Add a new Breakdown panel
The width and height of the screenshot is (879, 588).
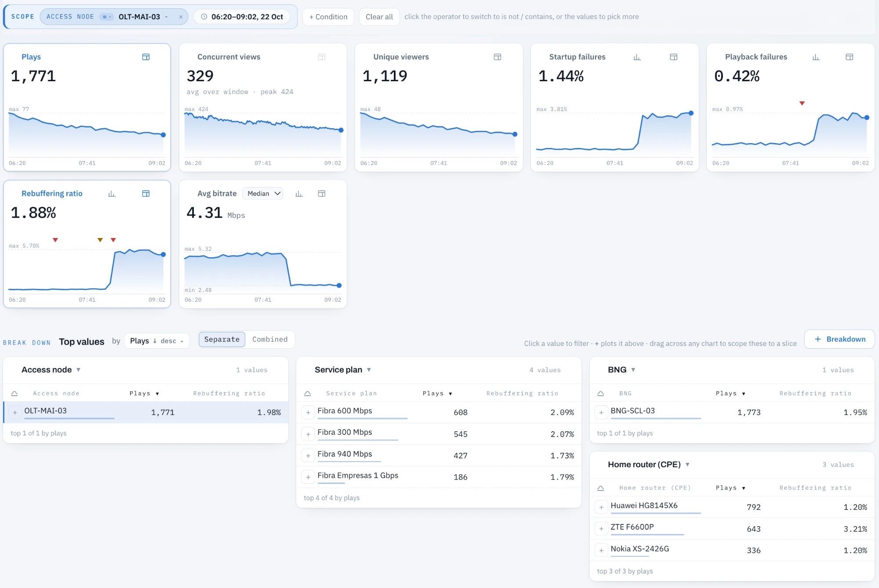(839, 339)
